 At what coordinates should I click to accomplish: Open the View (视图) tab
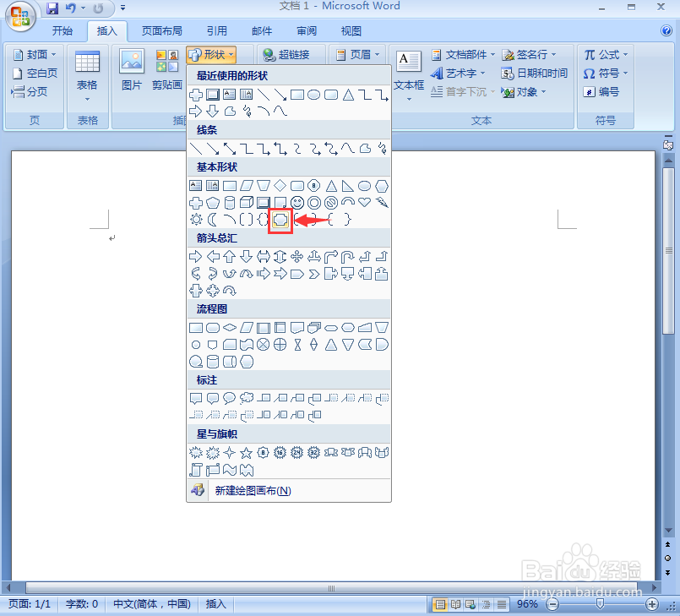tap(351, 30)
